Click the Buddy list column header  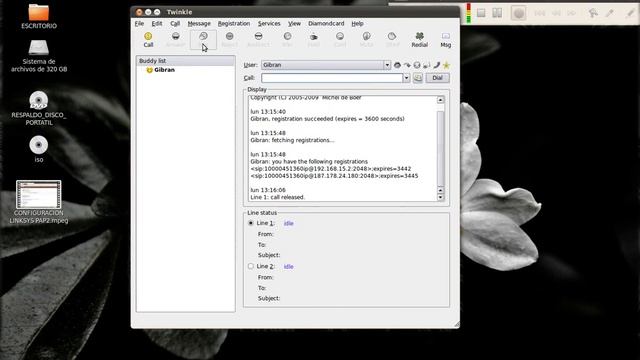pyautogui.click(x=186, y=61)
